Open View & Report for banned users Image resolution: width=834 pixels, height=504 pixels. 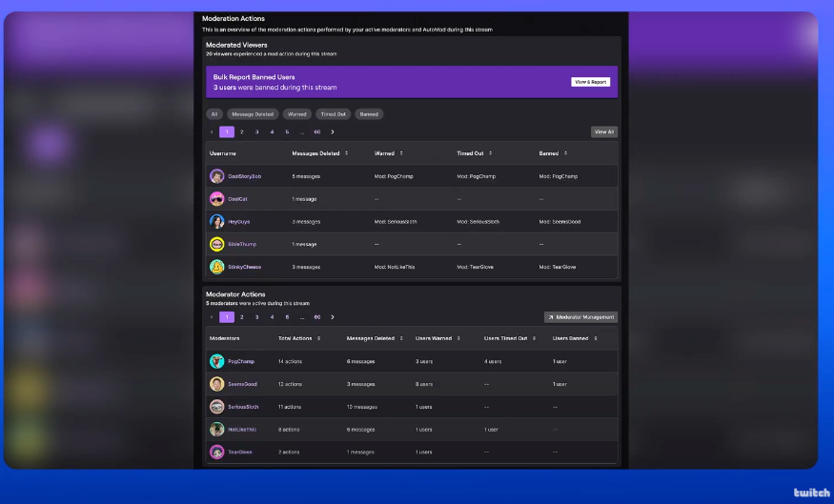pyautogui.click(x=590, y=82)
